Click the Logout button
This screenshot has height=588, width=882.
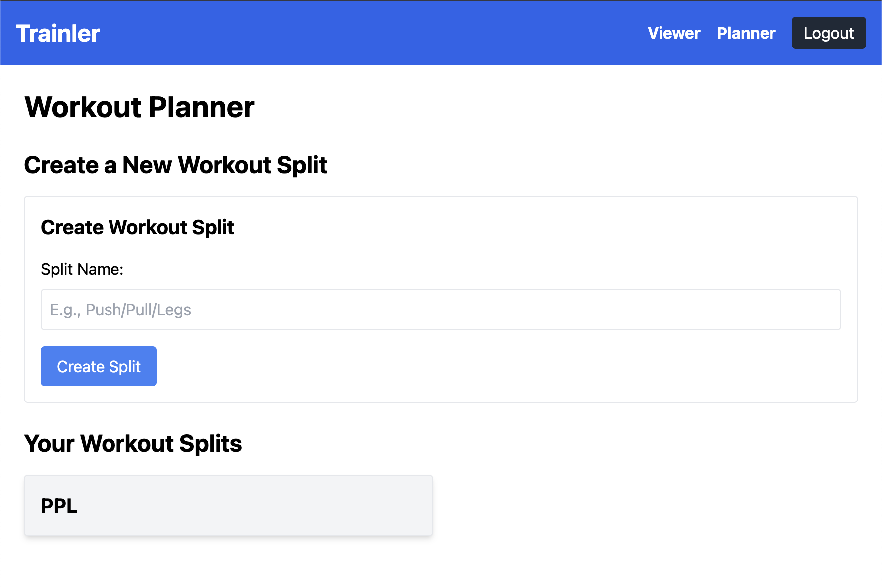pyautogui.click(x=828, y=33)
